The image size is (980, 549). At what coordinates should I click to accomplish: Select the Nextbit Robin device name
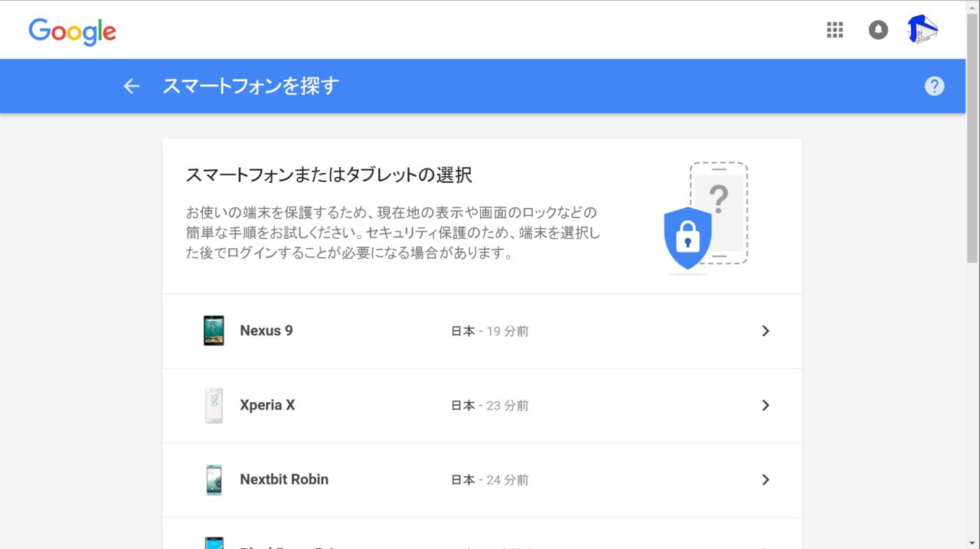(284, 479)
